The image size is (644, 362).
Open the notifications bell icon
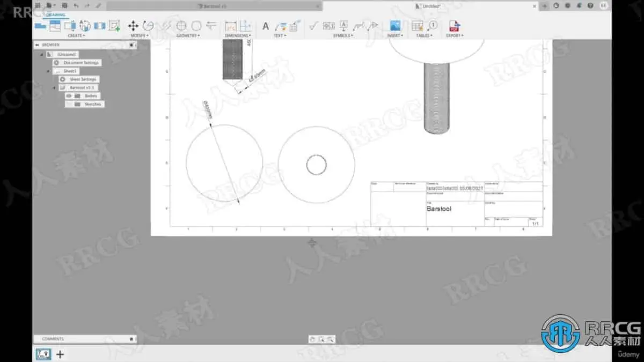click(579, 5)
